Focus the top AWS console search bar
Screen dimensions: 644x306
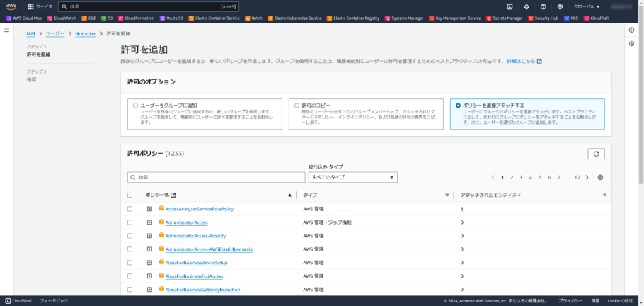(x=149, y=6)
